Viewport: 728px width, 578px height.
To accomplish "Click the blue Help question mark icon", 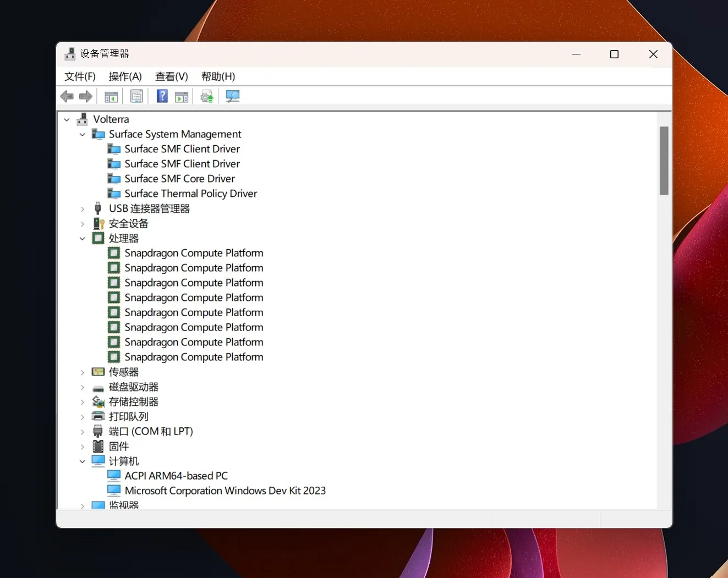I will [x=162, y=97].
